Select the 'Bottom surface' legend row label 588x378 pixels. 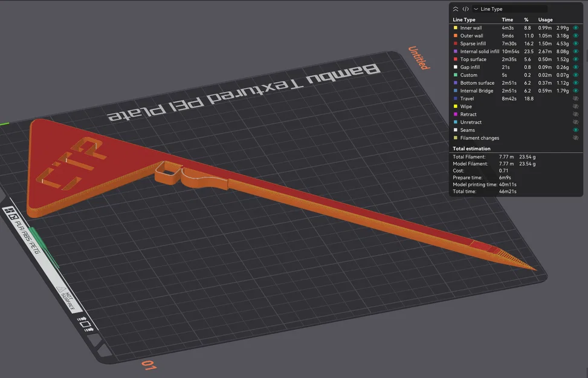pos(477,83)
